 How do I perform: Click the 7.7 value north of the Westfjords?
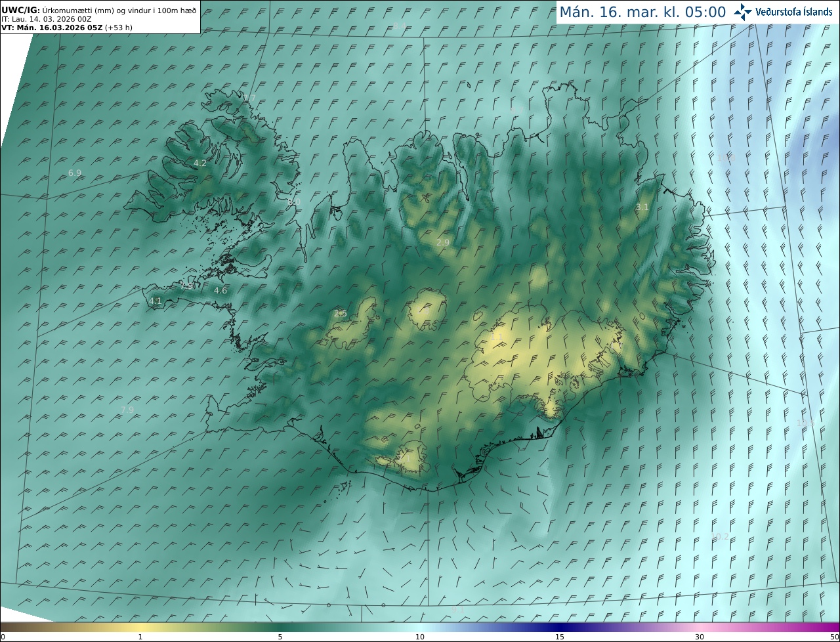tap(249, 98)
